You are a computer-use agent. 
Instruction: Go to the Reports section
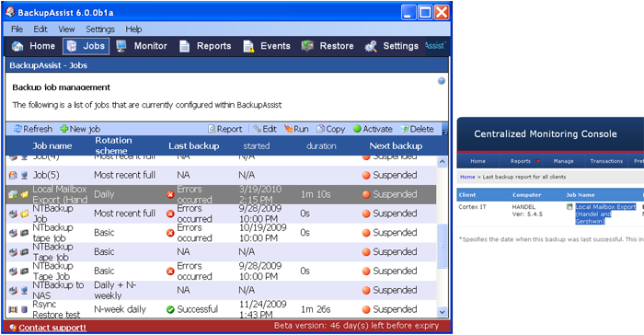click(205, 46)
